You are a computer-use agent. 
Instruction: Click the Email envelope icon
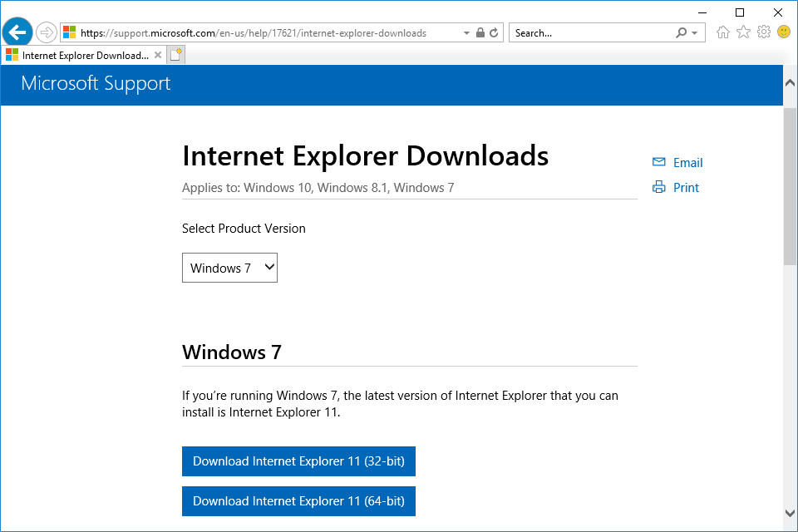coord(659,162)
